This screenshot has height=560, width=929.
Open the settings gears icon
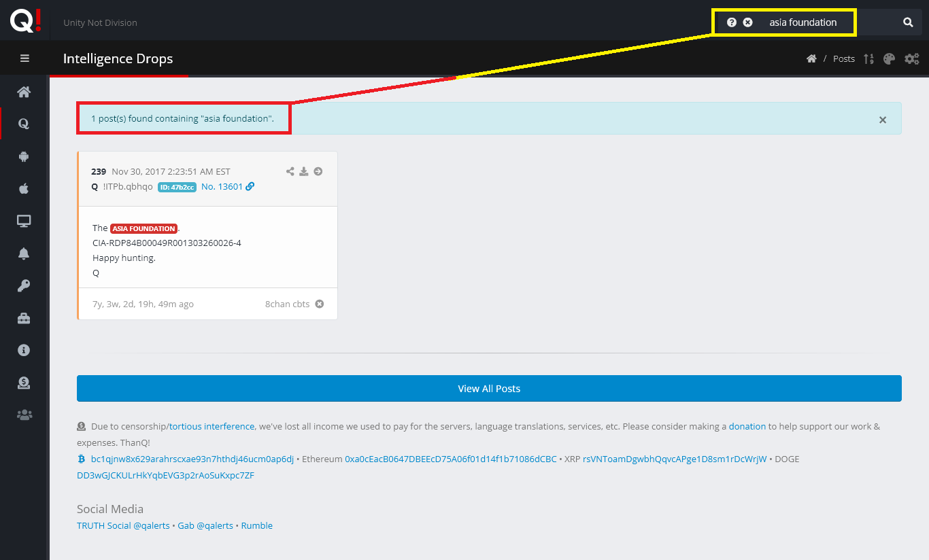coord(911,58)
